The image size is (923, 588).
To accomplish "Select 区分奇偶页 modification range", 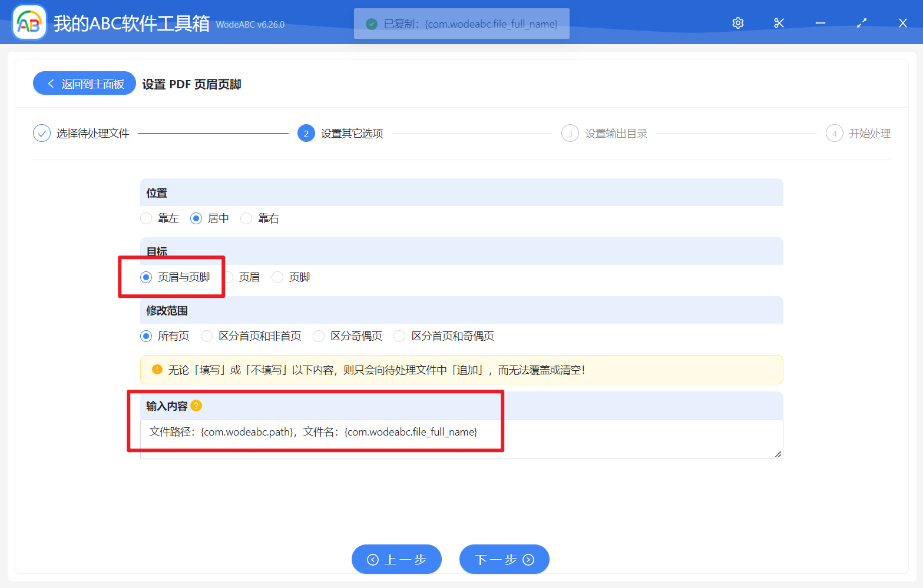I will coord(319,336).
